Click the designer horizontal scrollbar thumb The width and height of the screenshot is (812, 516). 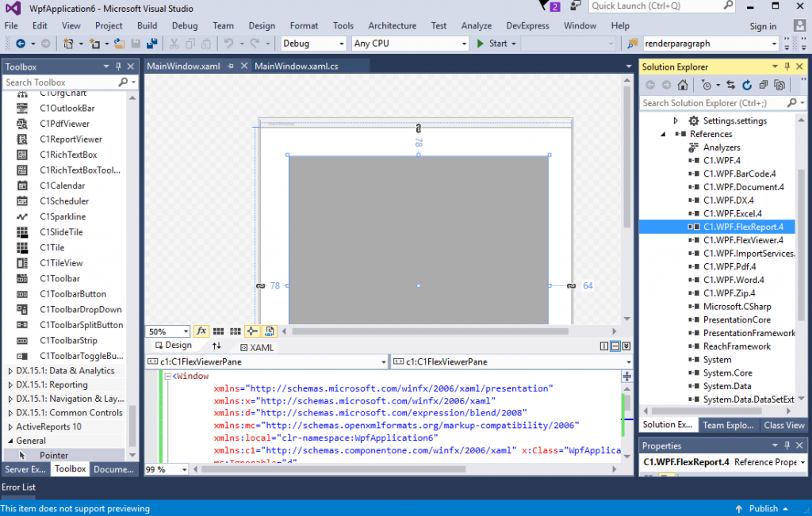click(x=430, y=331)
